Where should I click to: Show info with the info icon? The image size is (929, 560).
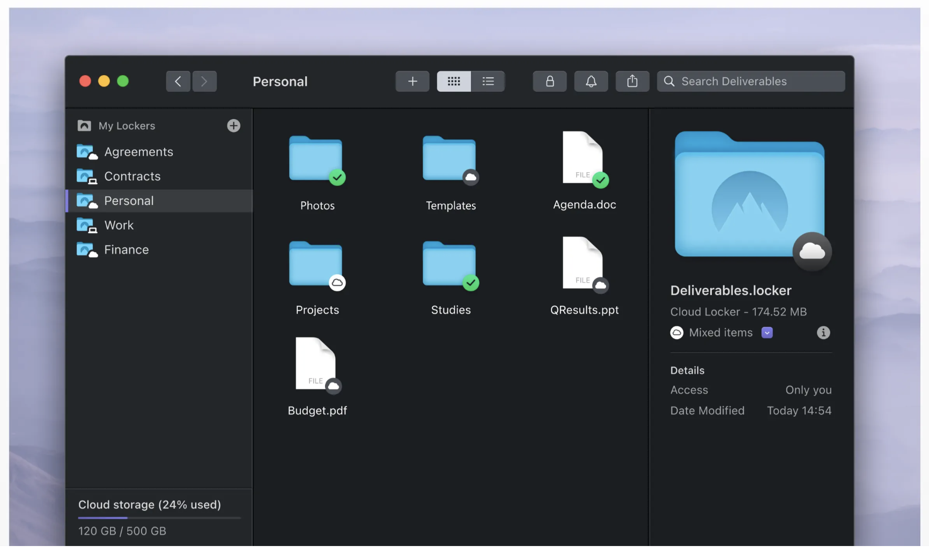[x=823, y=333]
